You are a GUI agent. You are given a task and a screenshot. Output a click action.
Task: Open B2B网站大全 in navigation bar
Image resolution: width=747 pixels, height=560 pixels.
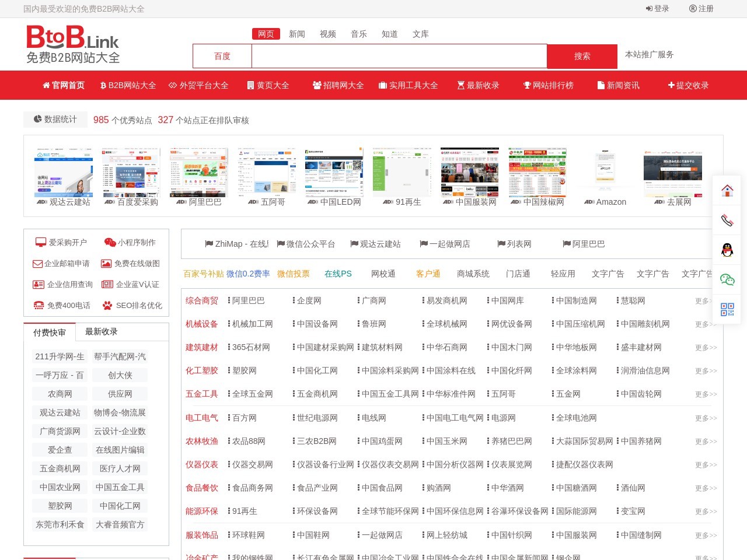tap(128, 85)
